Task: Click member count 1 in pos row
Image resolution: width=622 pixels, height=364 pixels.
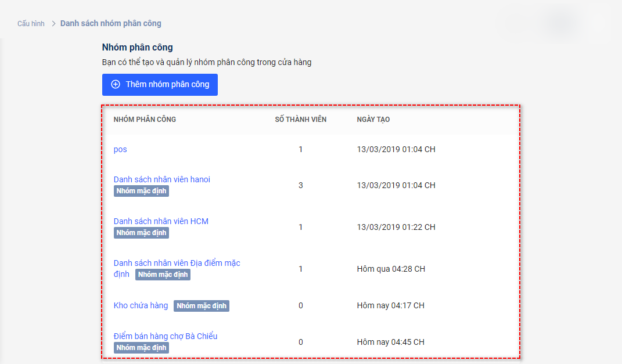Action: [301, 149]
